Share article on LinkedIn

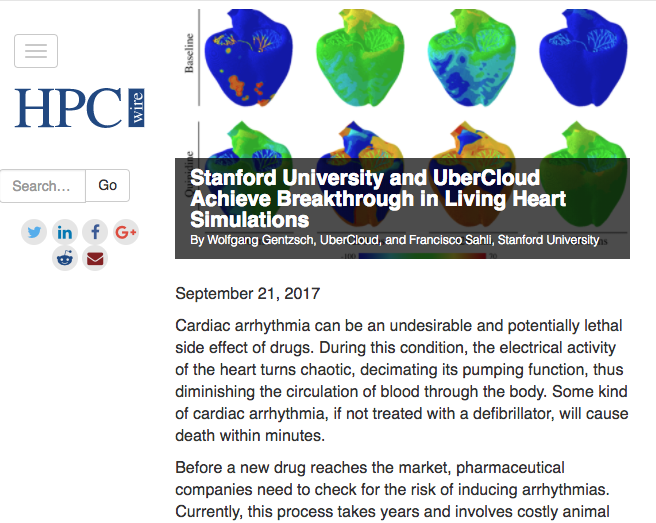pyautogui.click(x=65, y=232)
